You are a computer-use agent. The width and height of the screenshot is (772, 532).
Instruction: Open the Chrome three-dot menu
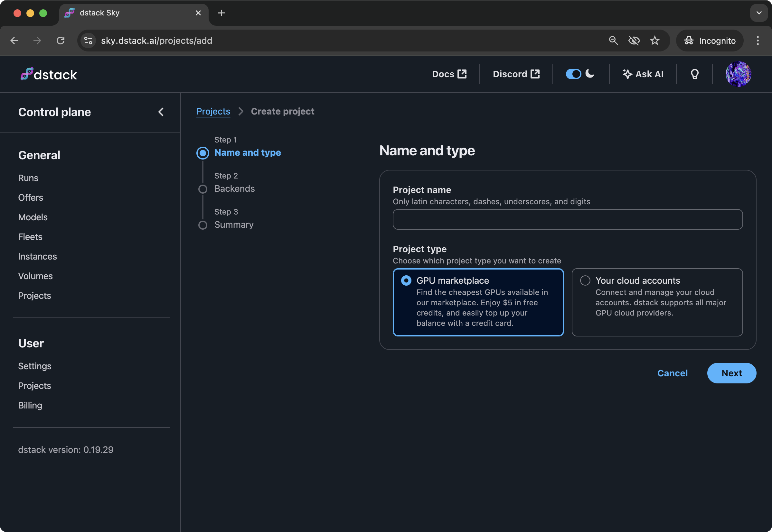pos(757,41)
